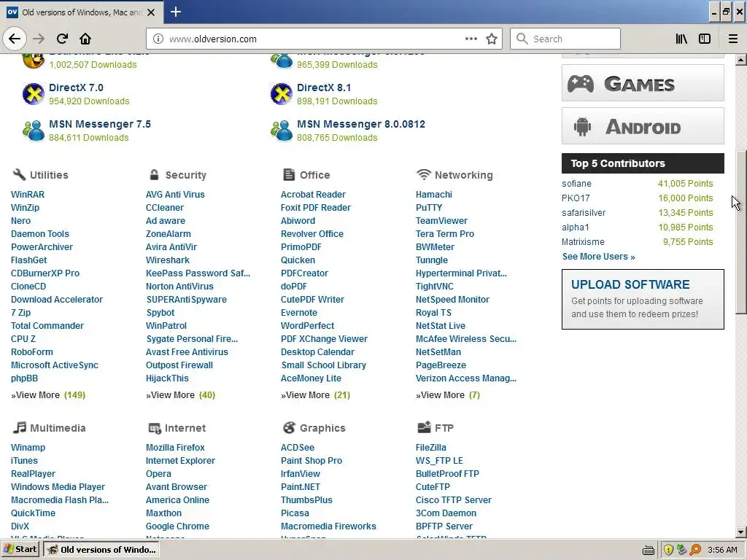Close the Old versions of Windows tab
Screen dimensions: 747x560
(151, 12)
